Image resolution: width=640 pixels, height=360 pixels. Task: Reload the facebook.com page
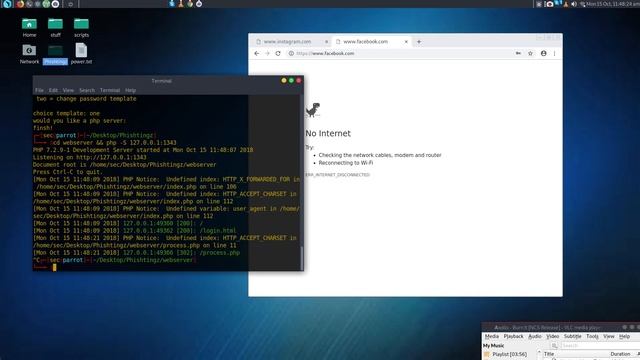click(x=278, y=53)
